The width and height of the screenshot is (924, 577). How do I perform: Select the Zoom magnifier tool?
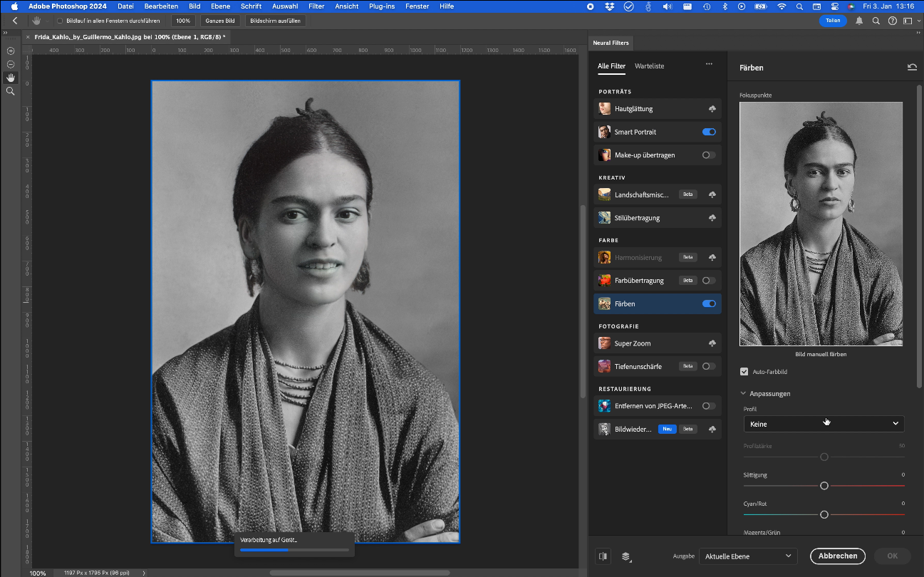[11, 91]
